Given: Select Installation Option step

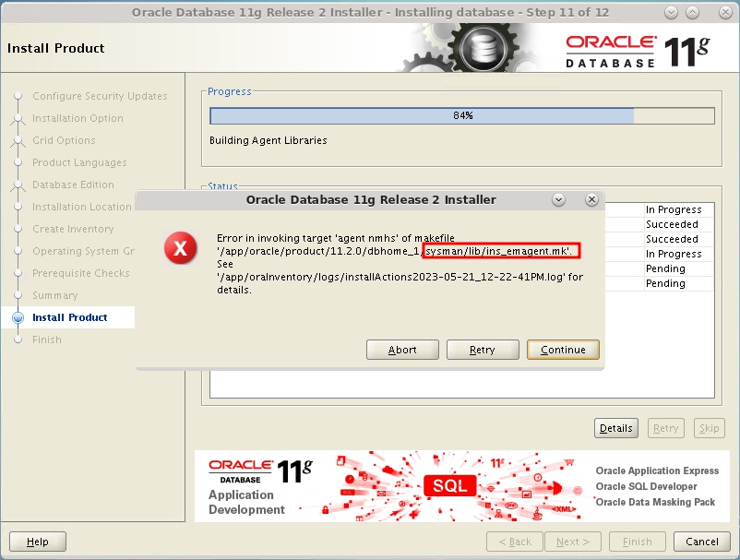Looking at the screenshot, I should [x=78, y=118].
